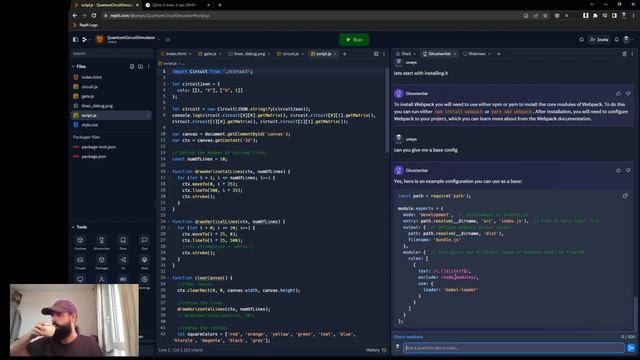Open the Replit Logo bookmark
Image resolution: width=640 pixels, height=360 pixels.
click(85, 25)
